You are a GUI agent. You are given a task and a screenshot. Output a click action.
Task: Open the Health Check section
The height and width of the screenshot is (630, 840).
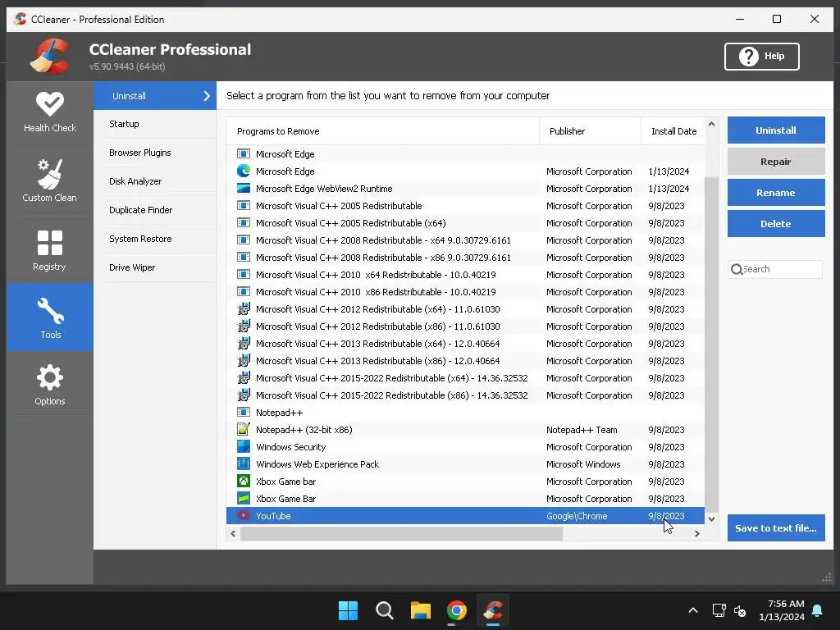point(50,112)
